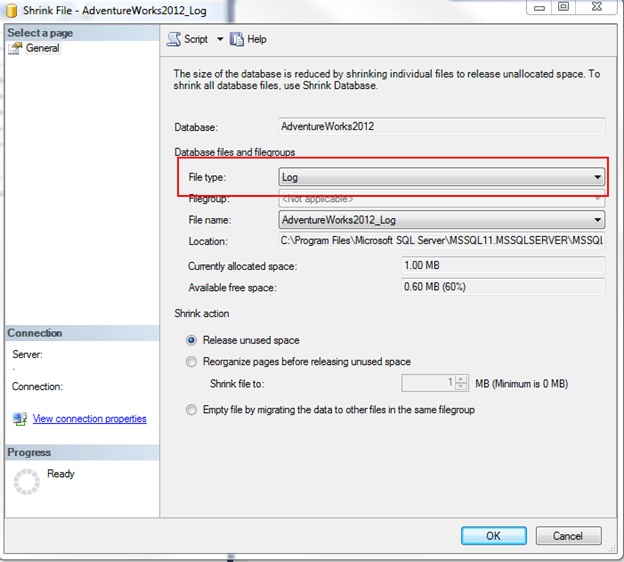Screen dimensions: 624x562
Task: Click the Script toolbar icon
Action: coord(174,39)
